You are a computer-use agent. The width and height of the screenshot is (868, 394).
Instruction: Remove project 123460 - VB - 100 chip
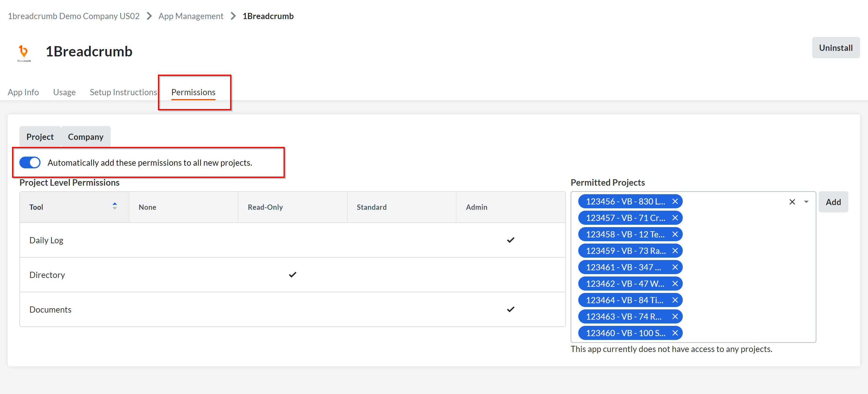pyautogui.click(x=675, y=333)
